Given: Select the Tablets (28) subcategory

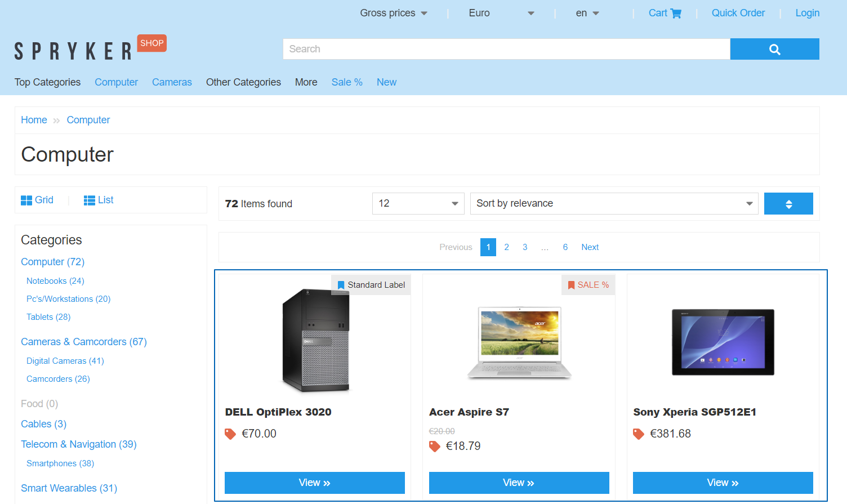Looking at the screenshot, I should pyautogui.click(x=48, y=317).
